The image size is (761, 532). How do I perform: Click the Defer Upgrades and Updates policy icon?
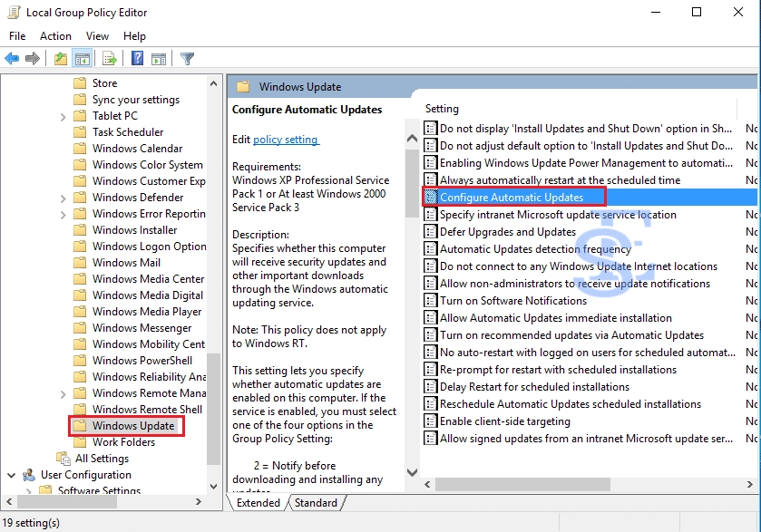pos(430,232)
